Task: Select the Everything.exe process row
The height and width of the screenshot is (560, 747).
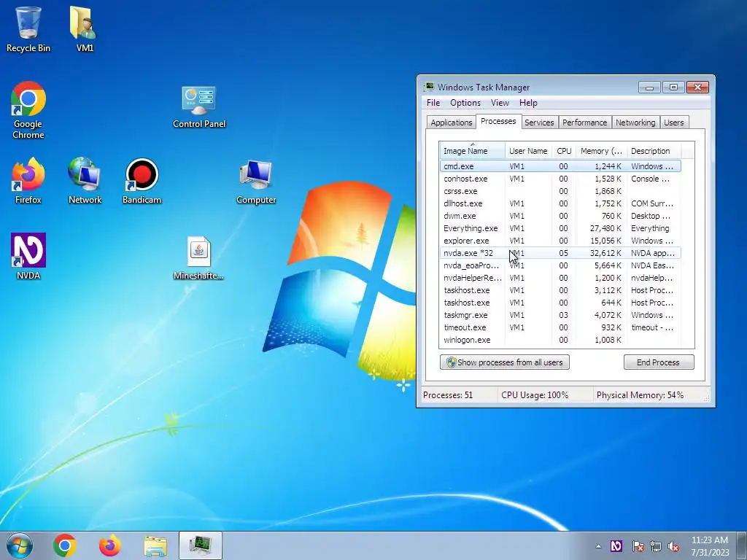Action: coord(560,228)
